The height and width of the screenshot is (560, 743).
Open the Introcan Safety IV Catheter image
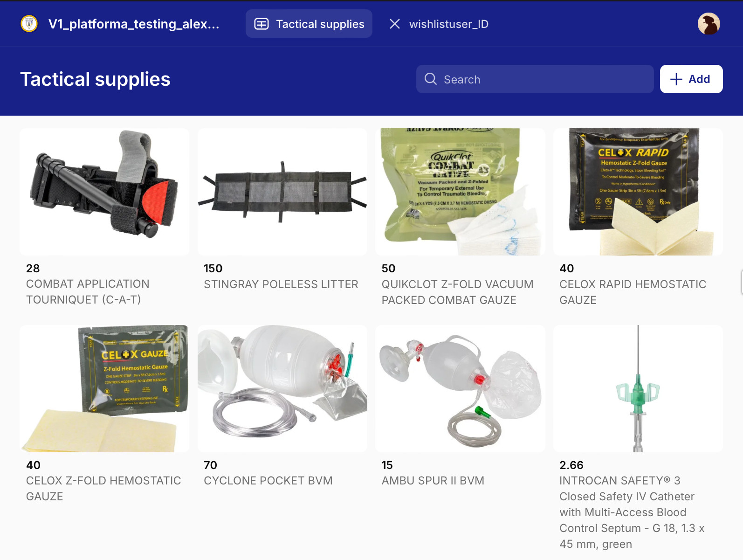pos(638,388)
